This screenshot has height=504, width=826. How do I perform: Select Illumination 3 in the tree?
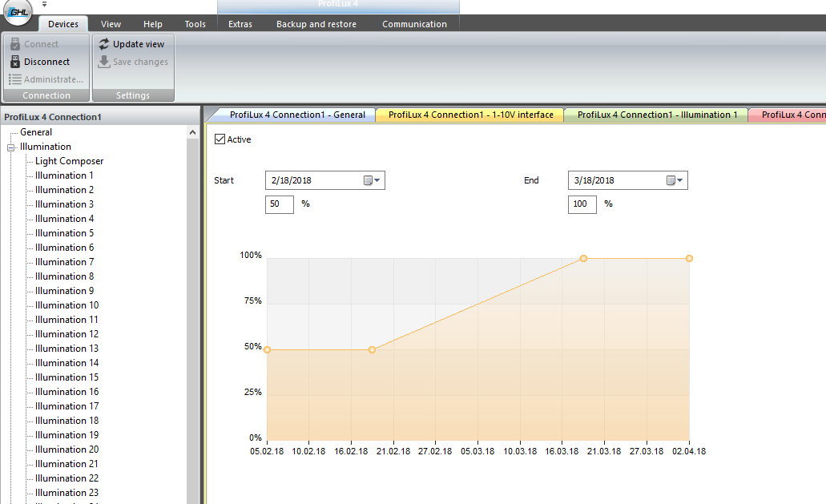click(64, 204)
